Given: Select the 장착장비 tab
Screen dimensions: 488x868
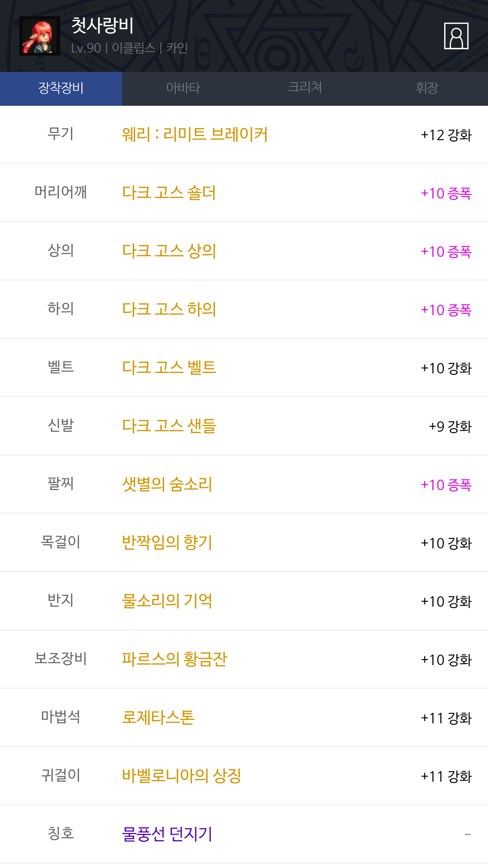Looking at the screenshot, I should [x=61, y=88].
